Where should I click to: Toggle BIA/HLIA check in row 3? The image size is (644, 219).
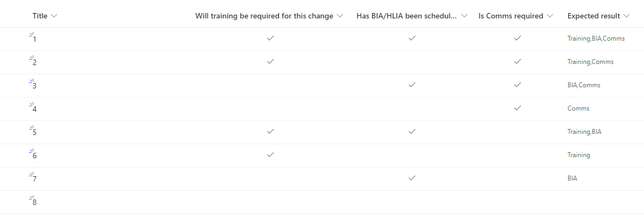[412, 85]
